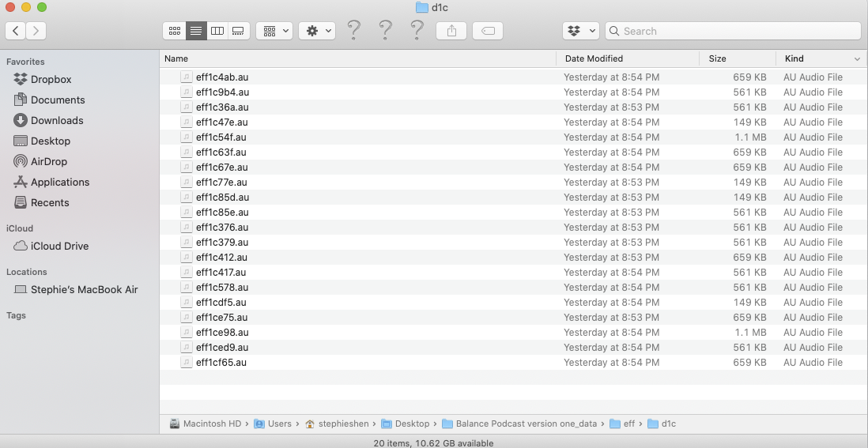Select Stephie's MacBook Air in Locations

coord(76,290)
